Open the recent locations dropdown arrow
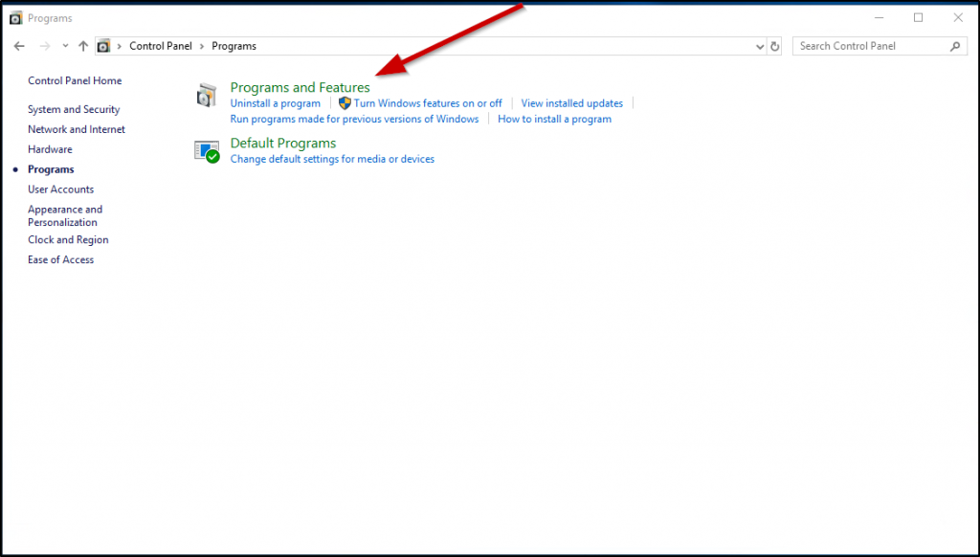The width and height of the screenshot is (980, 557). pos(65,46)
